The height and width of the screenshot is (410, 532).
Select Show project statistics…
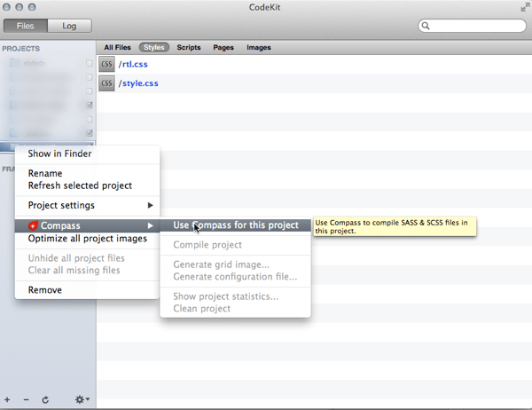pos(236,296)
